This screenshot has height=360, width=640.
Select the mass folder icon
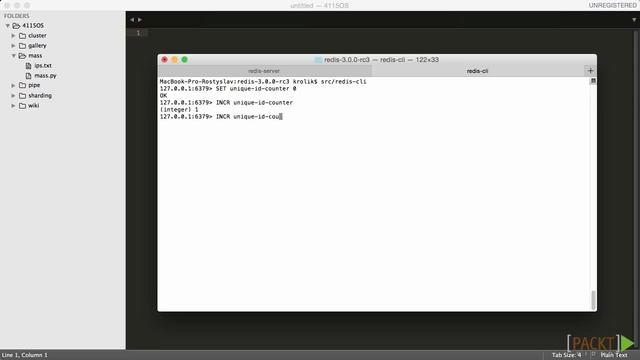click(22, 56)
